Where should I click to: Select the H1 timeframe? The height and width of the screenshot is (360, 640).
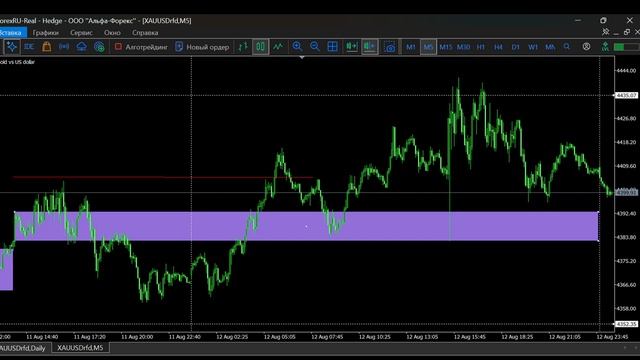(481, 47)
